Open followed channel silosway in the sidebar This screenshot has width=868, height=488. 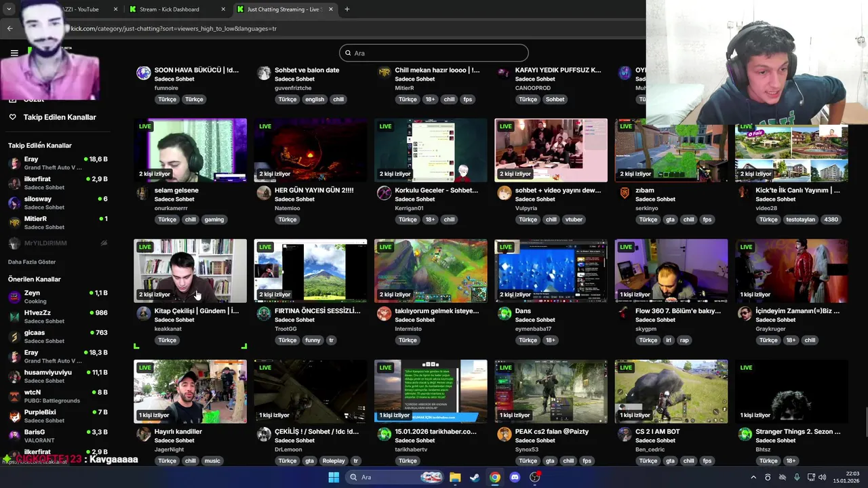coord(58,203)
